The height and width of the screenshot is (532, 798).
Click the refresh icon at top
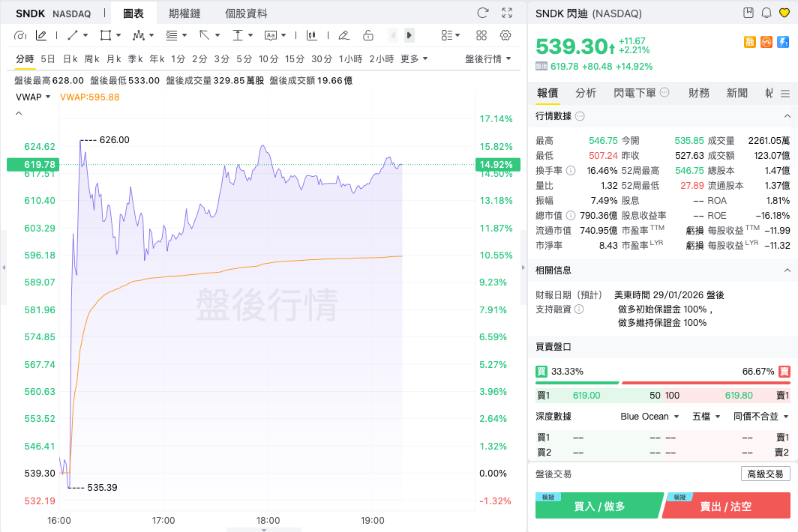[482, 13]
